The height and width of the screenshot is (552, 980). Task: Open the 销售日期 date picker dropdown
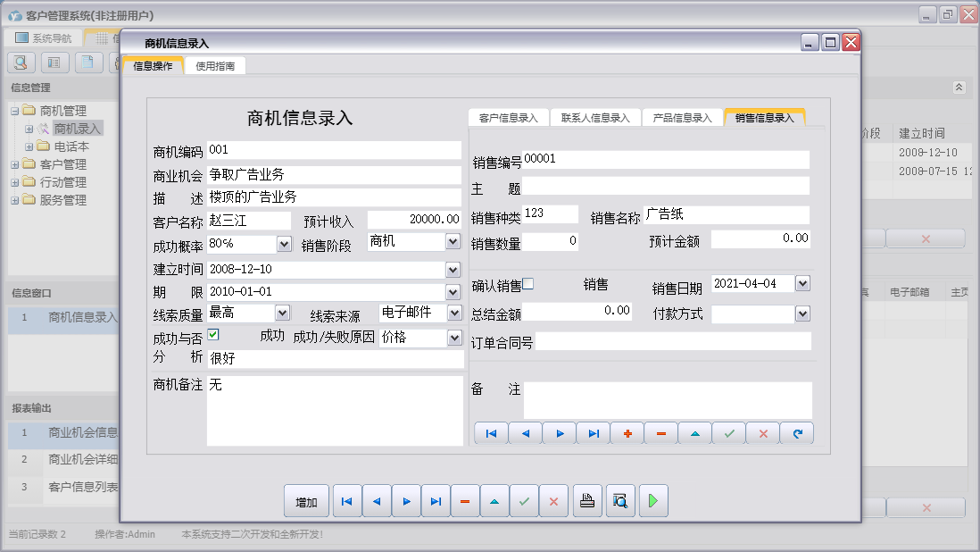coord(802,283)
